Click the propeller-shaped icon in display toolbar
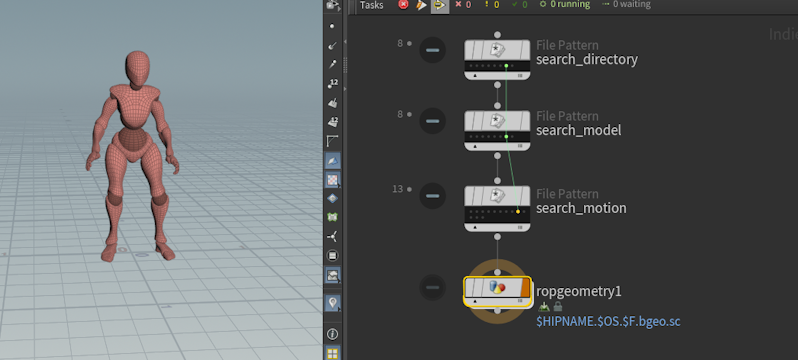The height and width of the screenshot is (360, 798). click(x=333, y=236)
